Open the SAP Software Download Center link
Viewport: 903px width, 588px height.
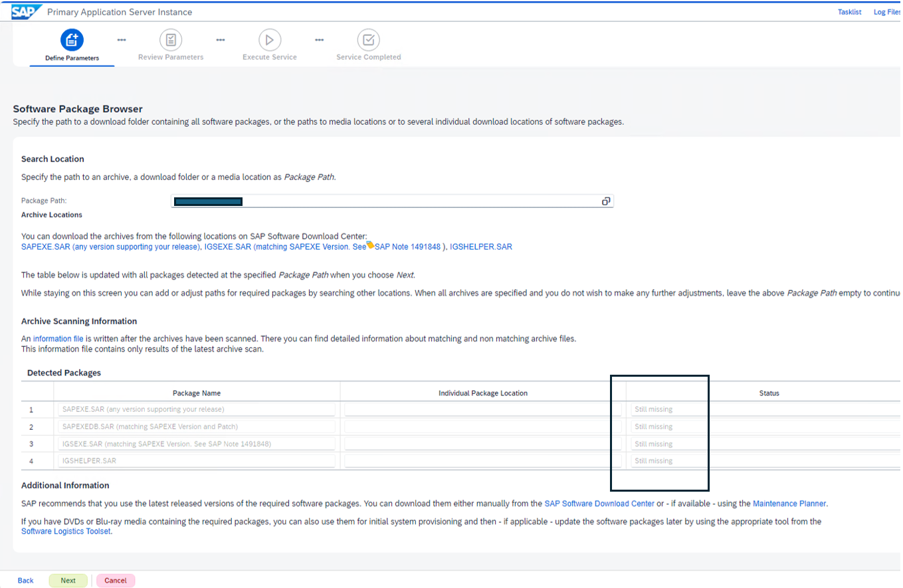coord(600,504)
